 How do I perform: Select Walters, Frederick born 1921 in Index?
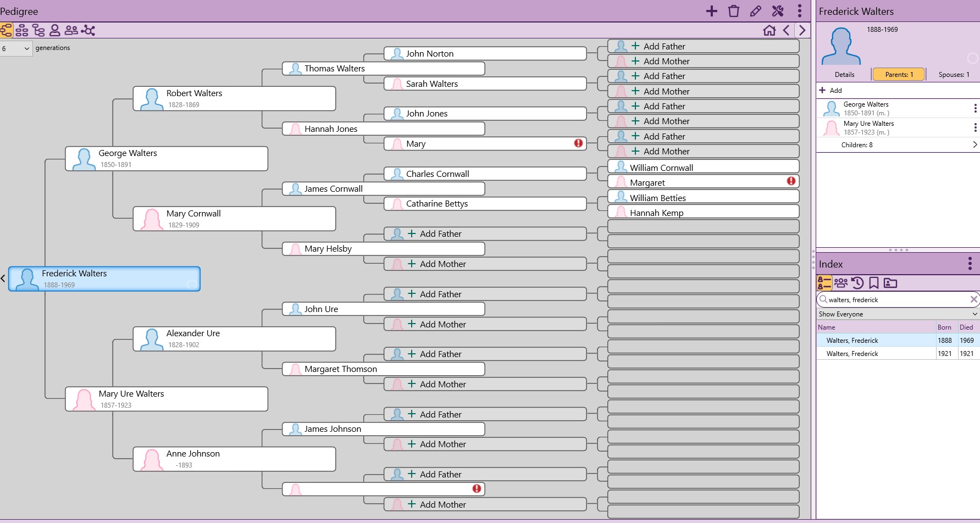[898, 354]
